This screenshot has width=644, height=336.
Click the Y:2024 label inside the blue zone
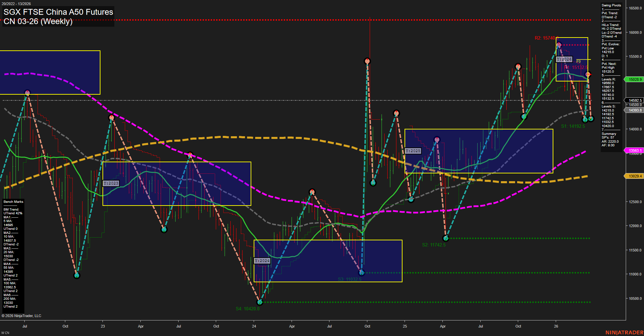tap(262, 261)
